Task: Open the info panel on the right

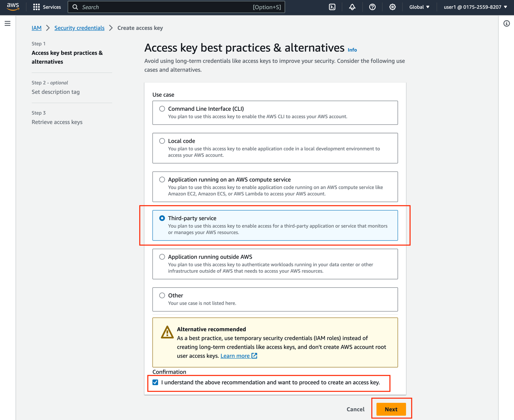Action: click(x=506, y=23)
